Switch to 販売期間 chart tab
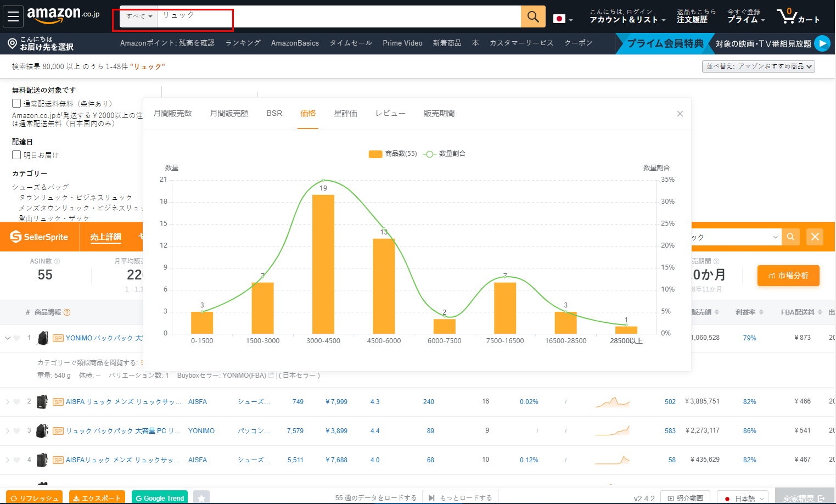The width and height of the screenshot is (836, 504). click(439, 113)
